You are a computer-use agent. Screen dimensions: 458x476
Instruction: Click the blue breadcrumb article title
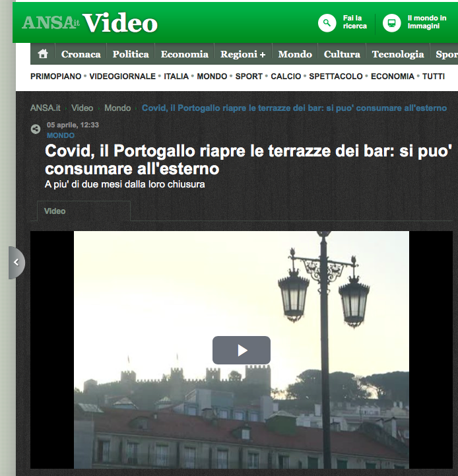click(x=294, y=108)
